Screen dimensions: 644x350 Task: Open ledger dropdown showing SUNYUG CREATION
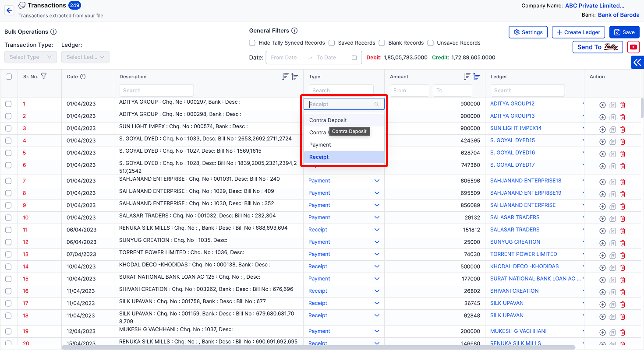point(537,242)
